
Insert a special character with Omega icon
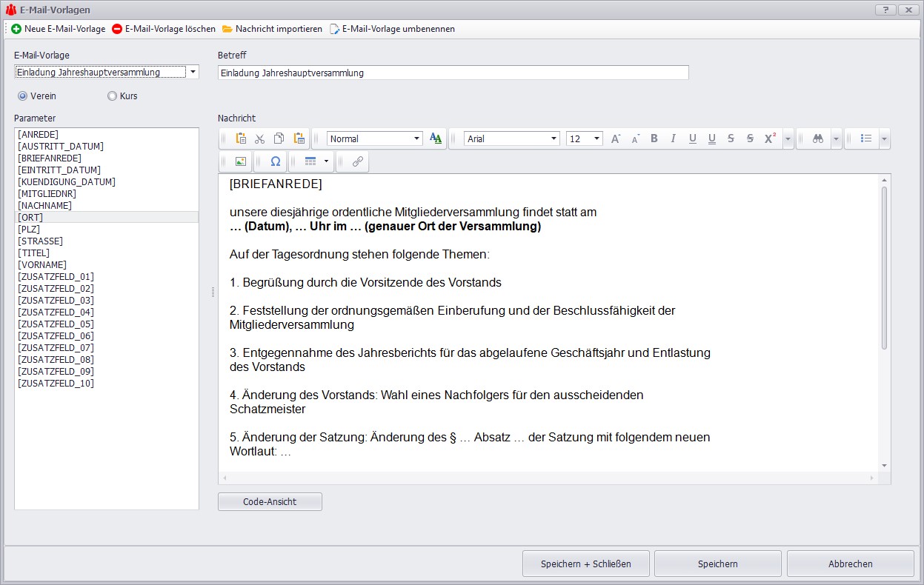276,161
